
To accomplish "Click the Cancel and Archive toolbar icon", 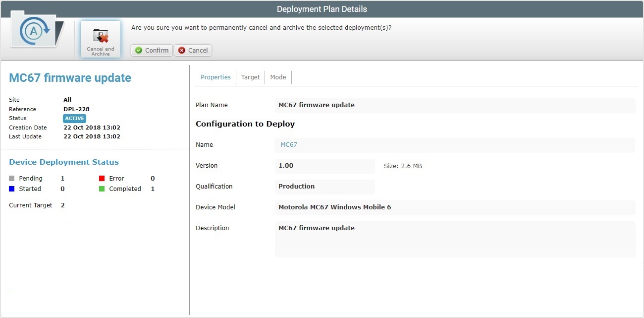I will click(x=101, y=39).
